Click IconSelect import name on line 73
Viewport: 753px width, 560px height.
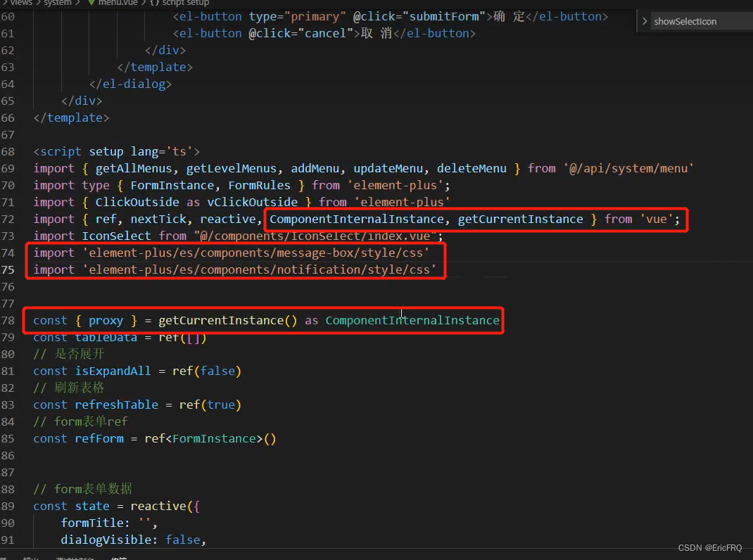(116, 236)
